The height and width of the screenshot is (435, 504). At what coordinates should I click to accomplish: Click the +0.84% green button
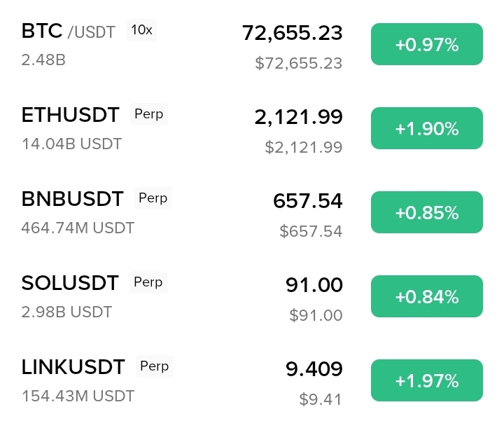click(427, 296)
